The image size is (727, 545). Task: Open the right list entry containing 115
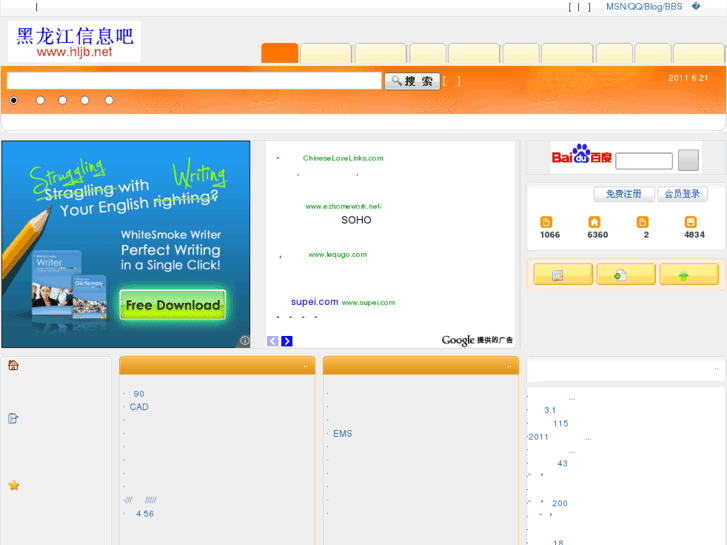[x=561, y=423]
